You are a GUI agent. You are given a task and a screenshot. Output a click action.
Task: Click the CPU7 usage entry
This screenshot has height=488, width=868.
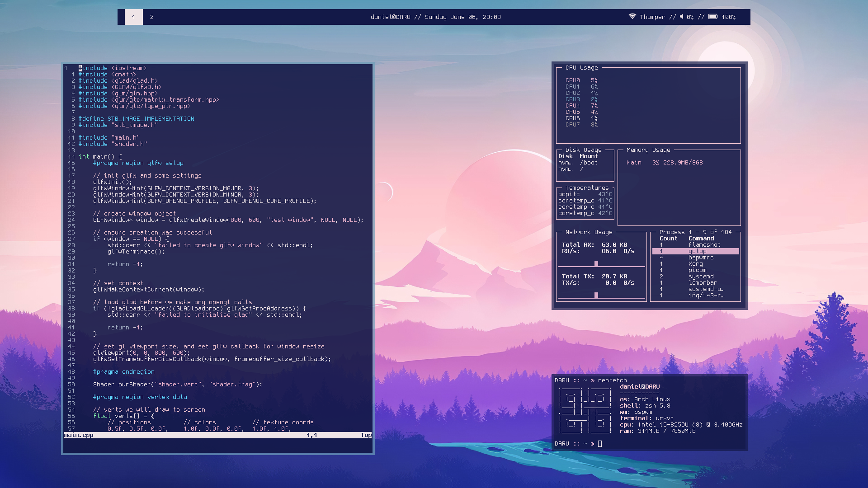point(581,125)
